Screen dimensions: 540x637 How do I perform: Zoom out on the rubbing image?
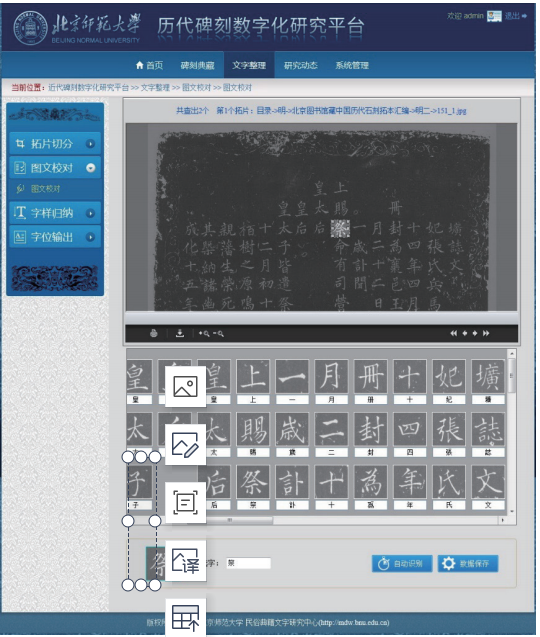(219, 334)
